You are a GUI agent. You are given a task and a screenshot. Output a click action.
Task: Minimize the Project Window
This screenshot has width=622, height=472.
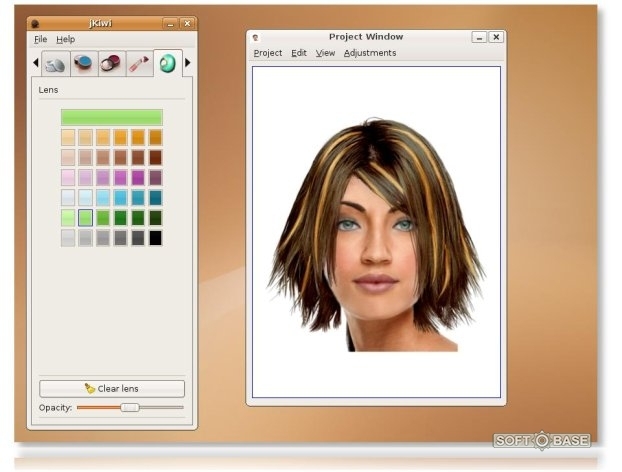[479, 37]
